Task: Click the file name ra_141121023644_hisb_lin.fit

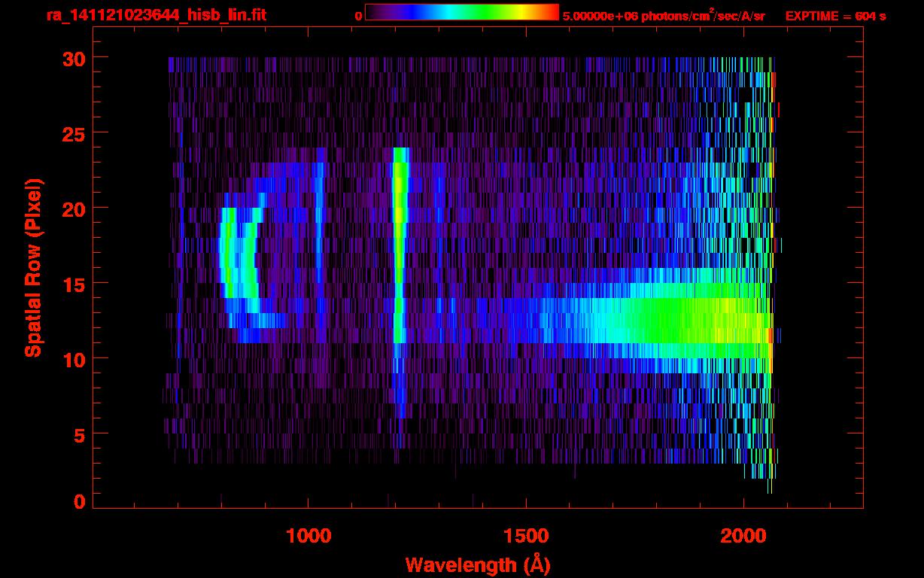Action: tap(156, 15)
